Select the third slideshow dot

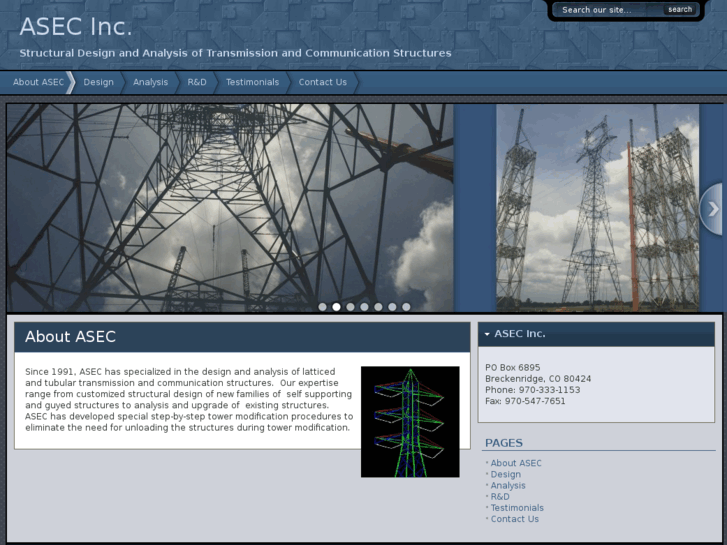point(350,307)
